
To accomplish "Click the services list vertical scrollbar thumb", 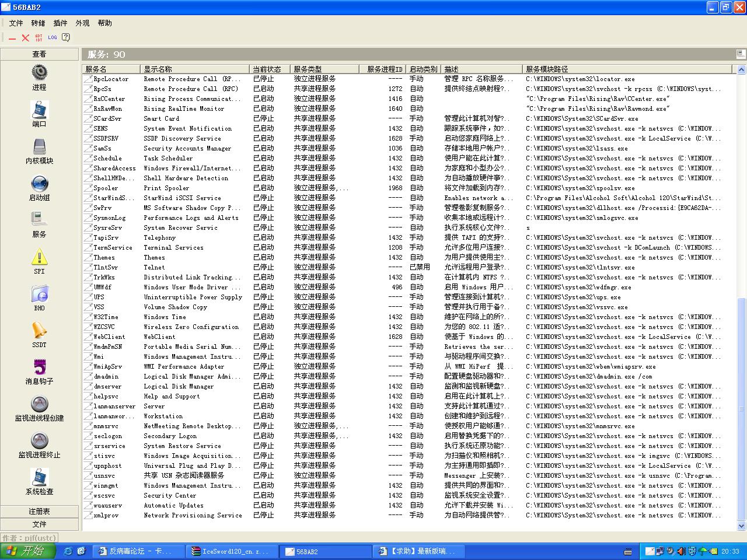I will (x=742, y=408).
